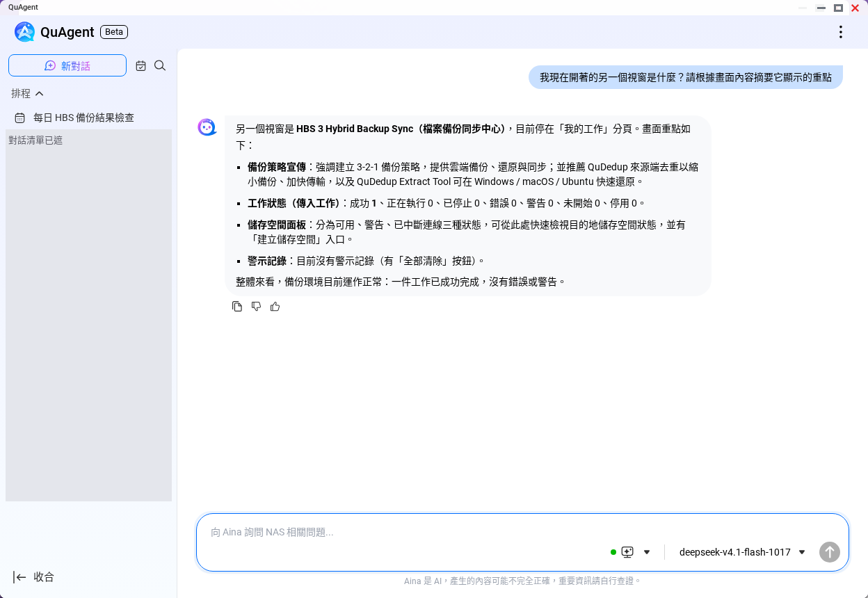
Task: Maximize the QuAgent window
Action: pyautogui.click(x=838, y=8)
